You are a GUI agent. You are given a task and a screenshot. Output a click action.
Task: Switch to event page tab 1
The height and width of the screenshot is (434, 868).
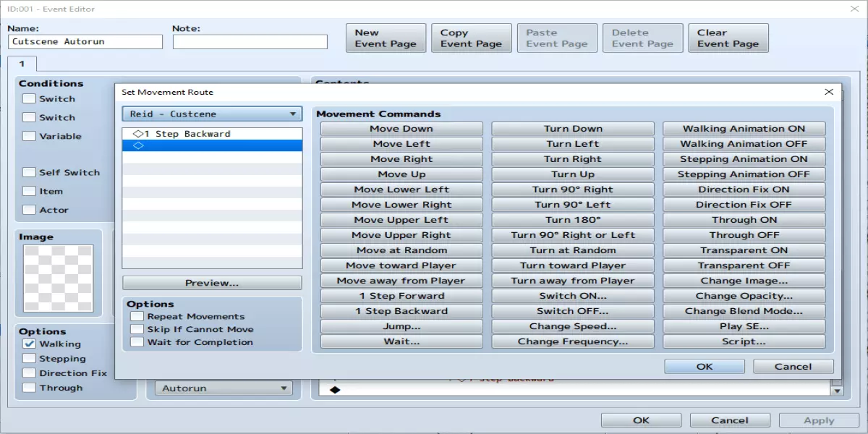tap(22, 64)
